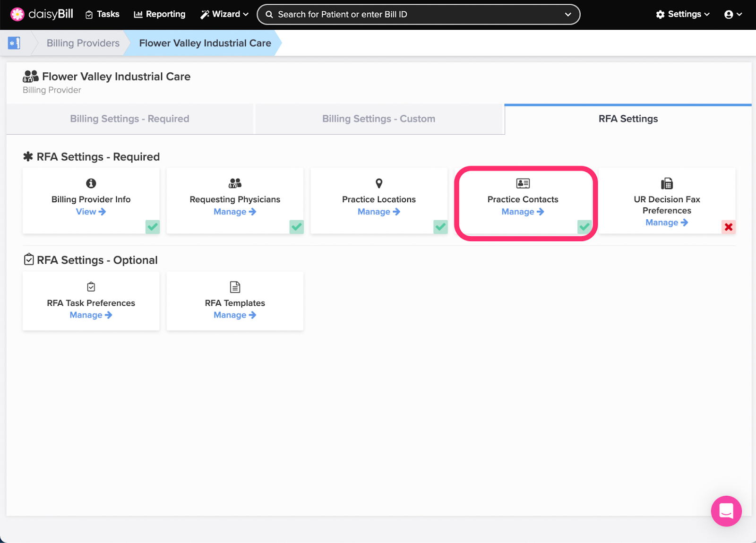Click Practice Contacts green checkmark

(x=584, y=227)
